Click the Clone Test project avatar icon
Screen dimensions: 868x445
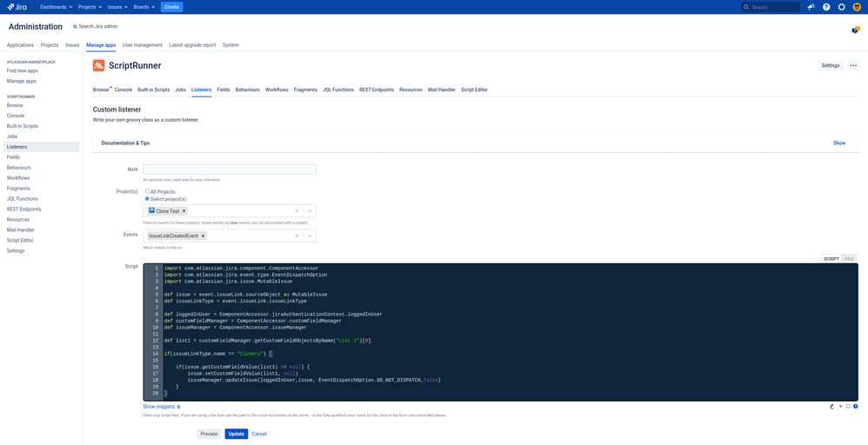[151, 211]
